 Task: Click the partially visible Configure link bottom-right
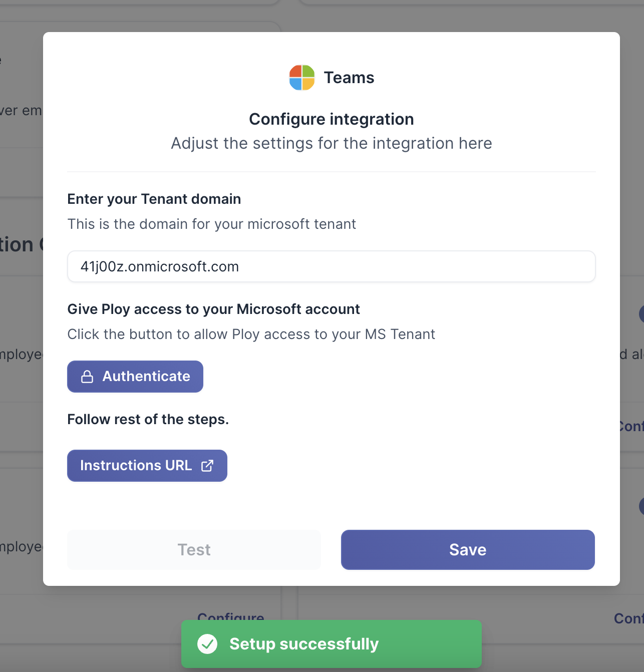click(x=629, y=618)
